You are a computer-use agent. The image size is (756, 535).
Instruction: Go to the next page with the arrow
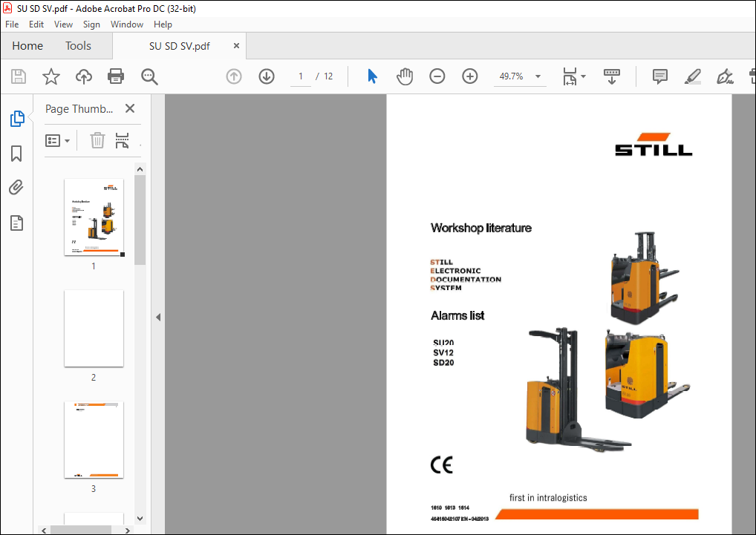tap(267, 76)
